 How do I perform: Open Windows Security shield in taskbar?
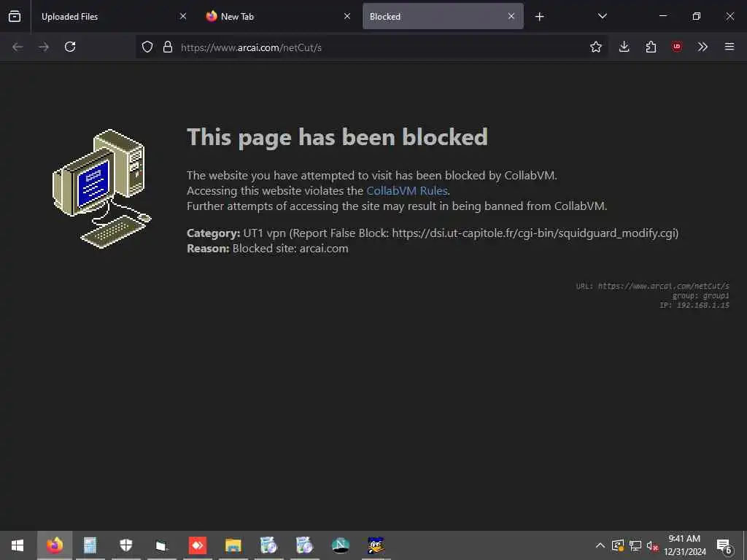click(125, 545)
